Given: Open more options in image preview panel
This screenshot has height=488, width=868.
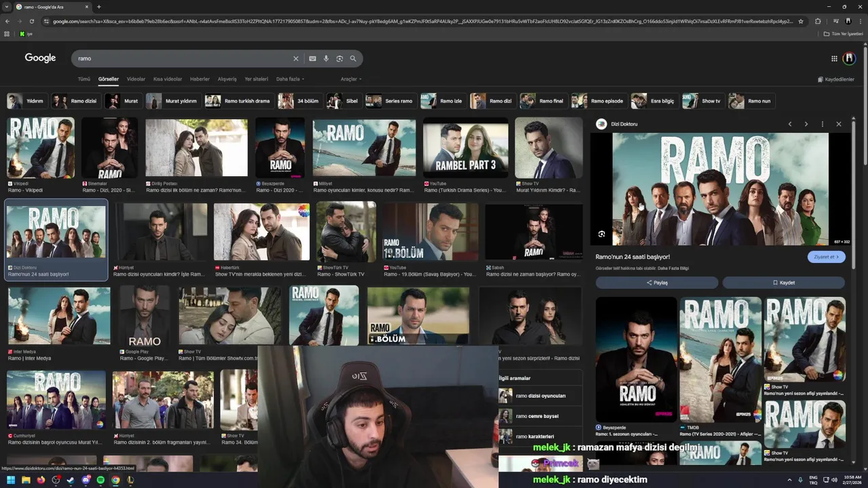Looking at the screenshot, I should coord(823,124).
